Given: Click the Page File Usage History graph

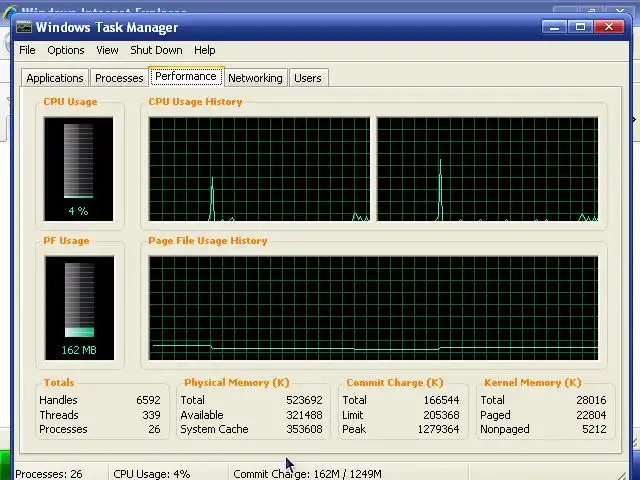Looking at the screenshot, I should (x=373, y=308).
